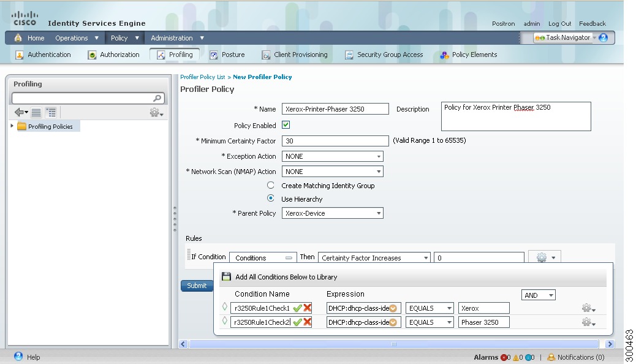Switch to the Security Group Access tab
The width and height of the screenshot is (636, 364).
[384, 55]
